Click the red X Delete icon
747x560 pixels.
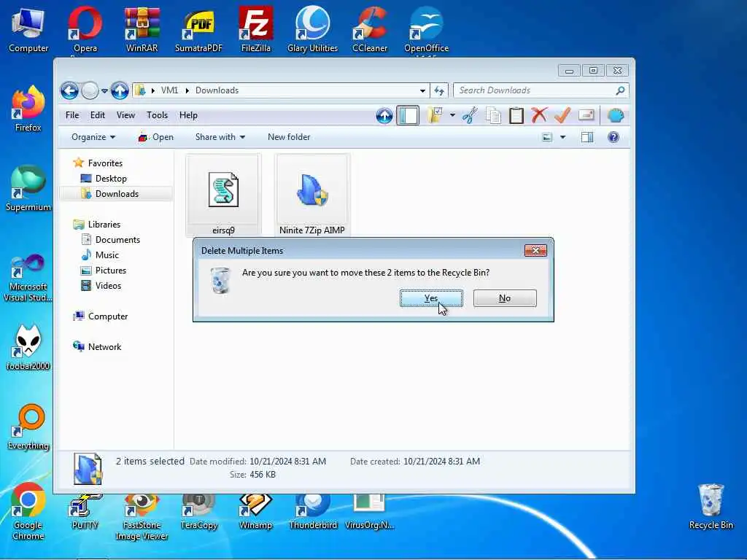(x=539, y=115)
